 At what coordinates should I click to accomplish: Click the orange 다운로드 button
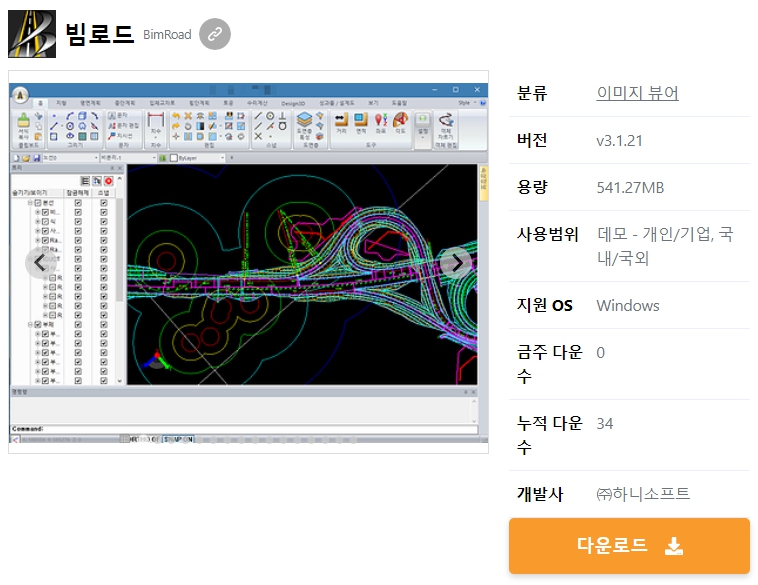pos(629,546)
